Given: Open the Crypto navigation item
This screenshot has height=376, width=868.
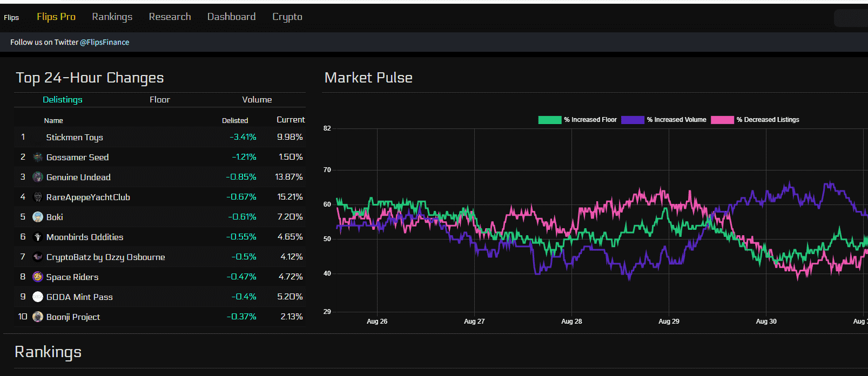Looking at the screenshot, I should point(287,17).
